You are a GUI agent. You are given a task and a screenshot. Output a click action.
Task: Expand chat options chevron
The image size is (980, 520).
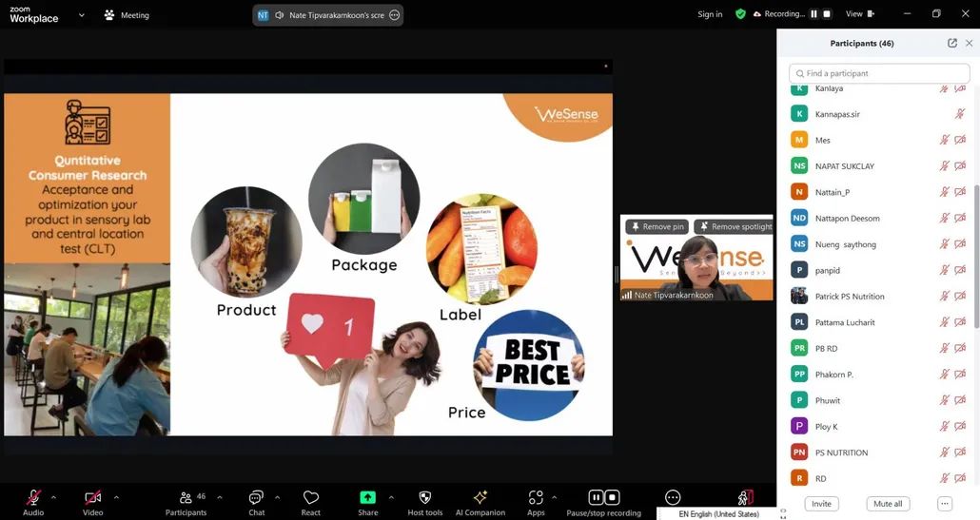pos(277,497)
